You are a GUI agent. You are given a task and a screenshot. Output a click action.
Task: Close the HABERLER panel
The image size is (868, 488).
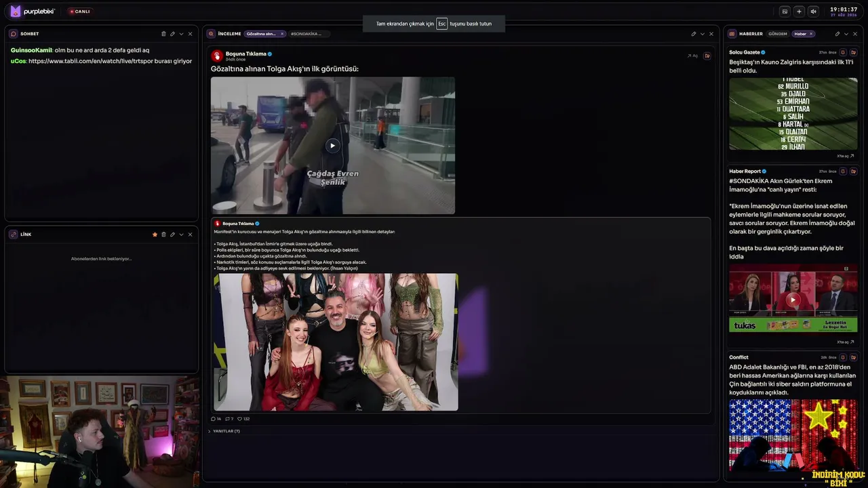(x=855, y=34)
